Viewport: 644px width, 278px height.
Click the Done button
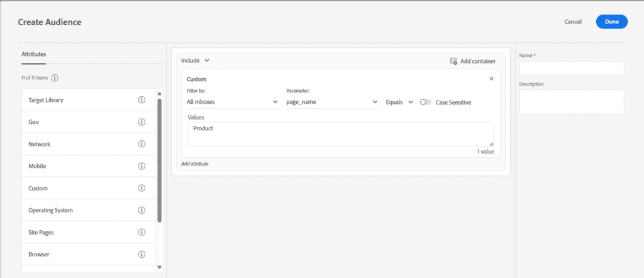click(x=611, y=22)
